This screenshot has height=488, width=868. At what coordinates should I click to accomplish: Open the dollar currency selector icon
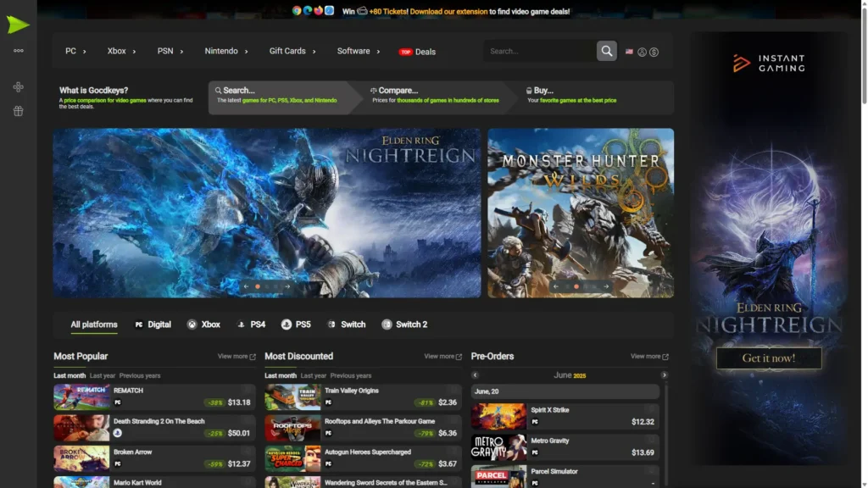point(654,52)
